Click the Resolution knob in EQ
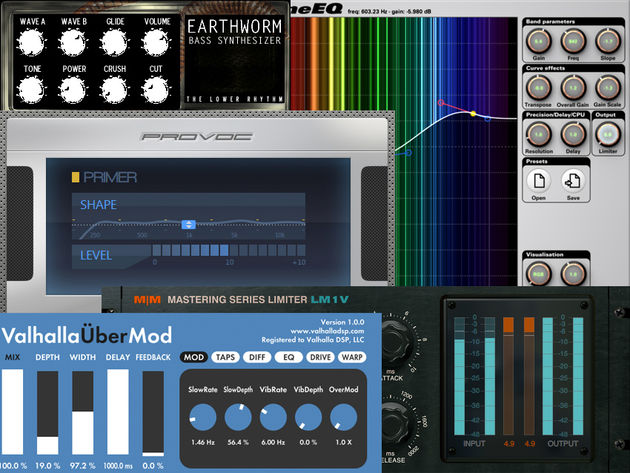The height and width of the screenshot is (473, 630). coord(538,135)
